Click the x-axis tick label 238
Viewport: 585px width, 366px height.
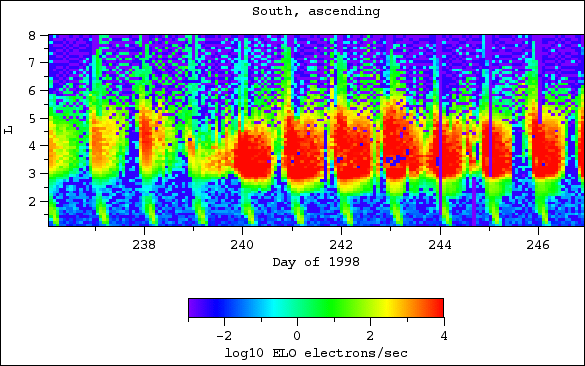(144, 245)
